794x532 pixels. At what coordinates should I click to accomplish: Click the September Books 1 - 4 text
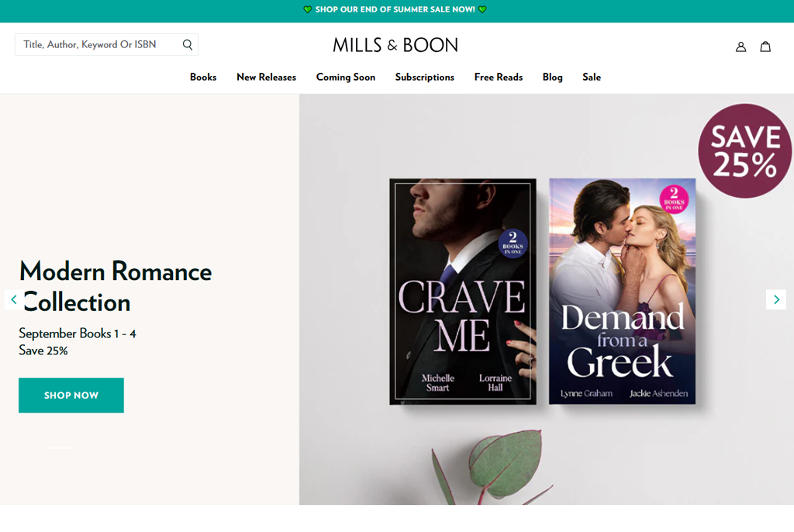78,333
